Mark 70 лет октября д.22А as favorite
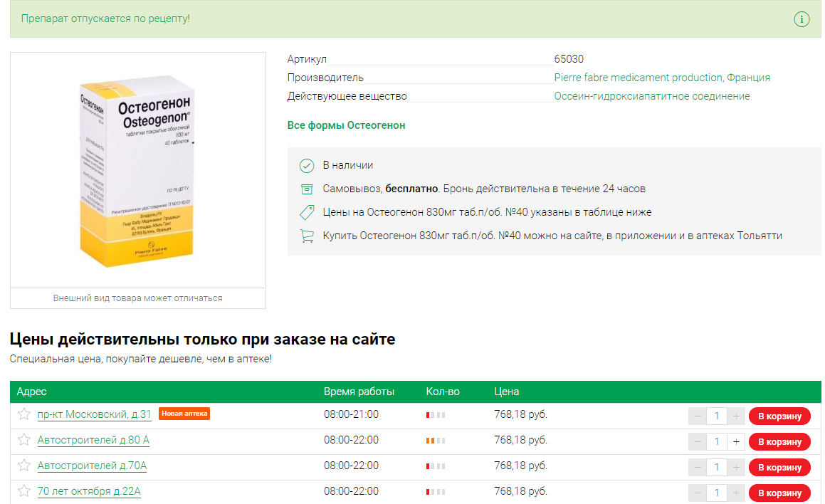 (x=24, y=491)
